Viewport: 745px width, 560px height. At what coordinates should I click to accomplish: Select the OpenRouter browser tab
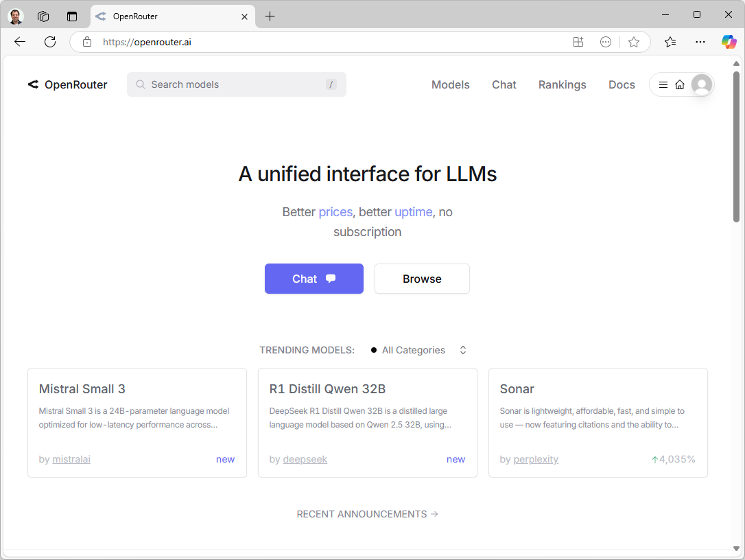coord(173,16)
